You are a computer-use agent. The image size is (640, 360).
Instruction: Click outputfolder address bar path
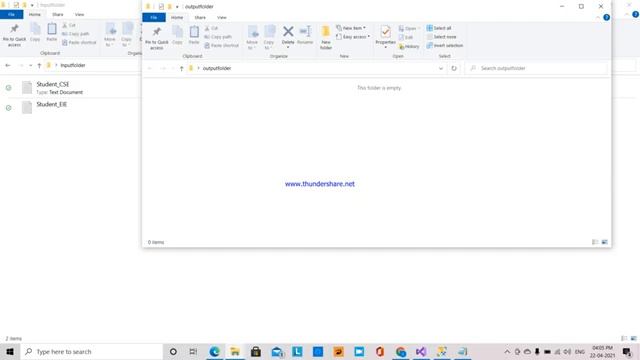217,68
